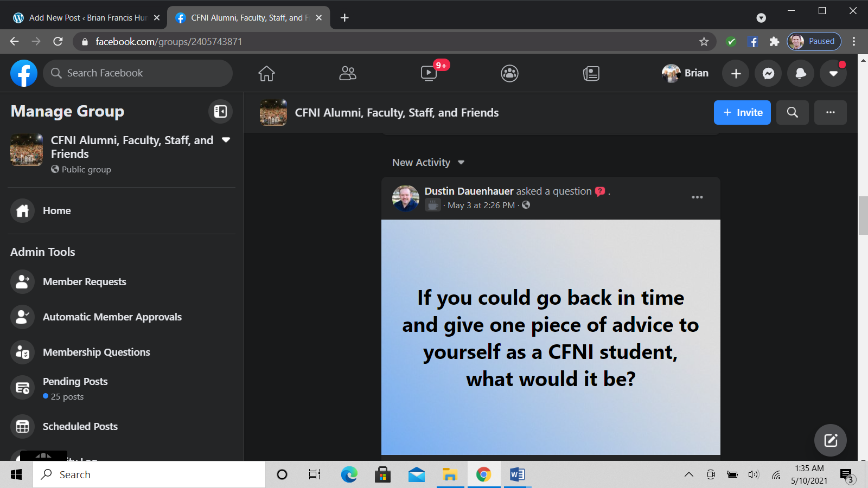Viewport: 868px width, 488px height.
Task: Open the group switcher dropdown arrow
Action: (226, 140)
